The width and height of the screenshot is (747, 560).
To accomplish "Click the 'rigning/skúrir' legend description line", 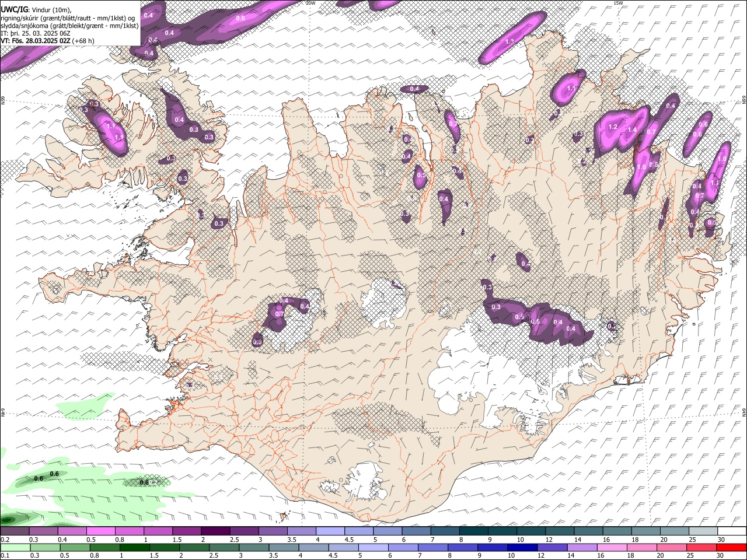I will click(68, 18).
